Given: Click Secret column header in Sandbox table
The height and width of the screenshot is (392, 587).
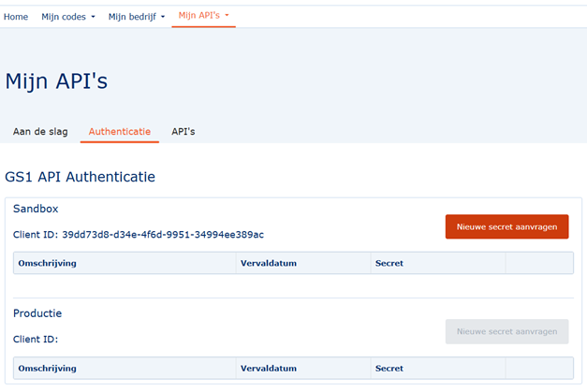Looking at the screenshot, I should [x=389, y=264].
